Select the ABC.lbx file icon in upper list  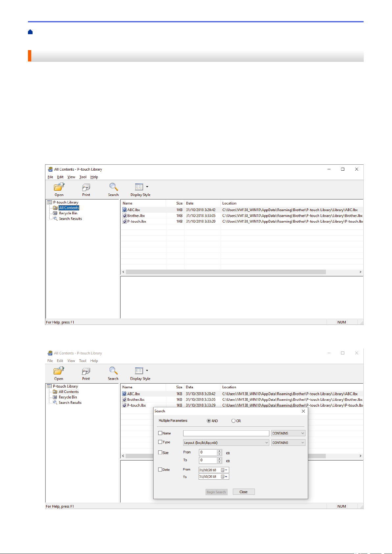[125, 210]
